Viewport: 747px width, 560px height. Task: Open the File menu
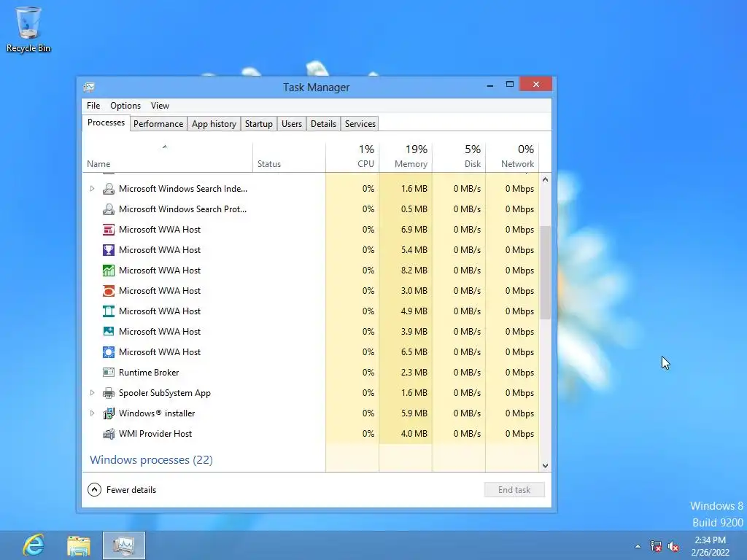click(x=93, y=106)
